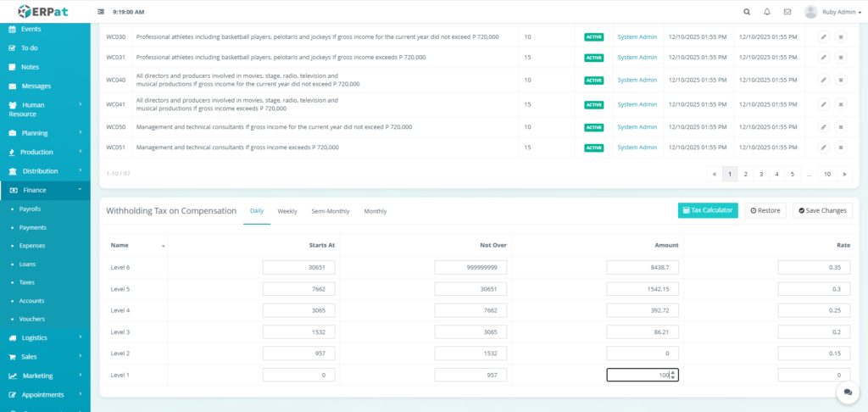Image resolution: width=868 pixels, height=412 pixels.
Task: Sort by the Name column arrow
Action: pyautogui.click(x=164, y=246)
